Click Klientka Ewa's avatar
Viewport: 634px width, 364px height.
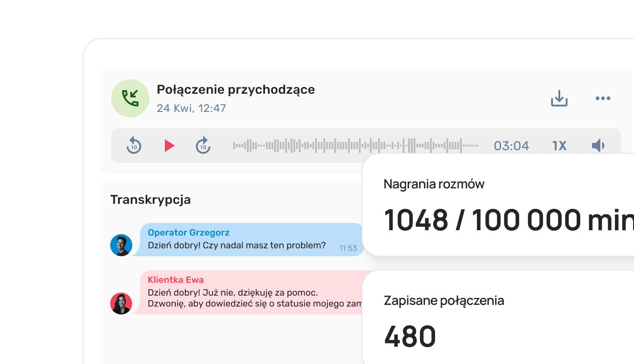click(x=121, y=303)
